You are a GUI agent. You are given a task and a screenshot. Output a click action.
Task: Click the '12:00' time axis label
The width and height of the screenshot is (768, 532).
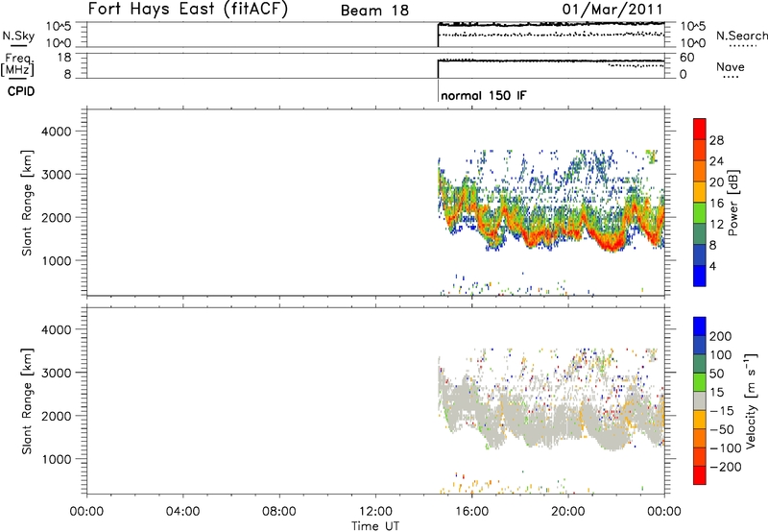click(375, 512)
